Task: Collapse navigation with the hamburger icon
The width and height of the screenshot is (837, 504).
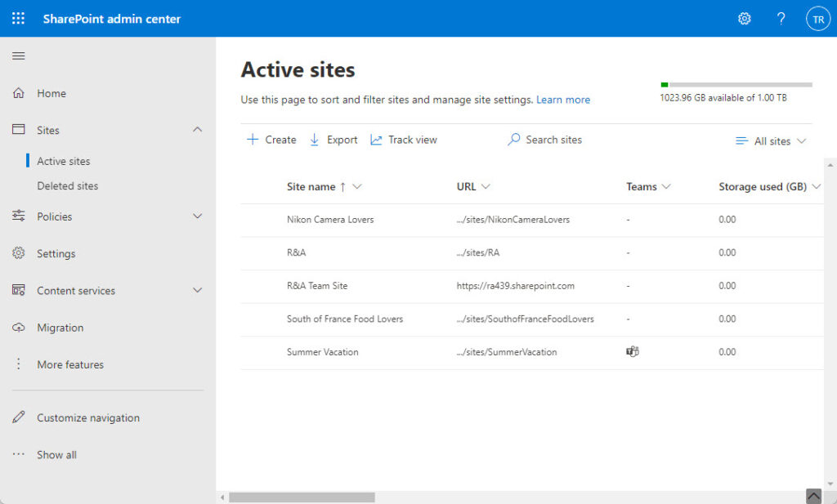Action: click(18, 56)
